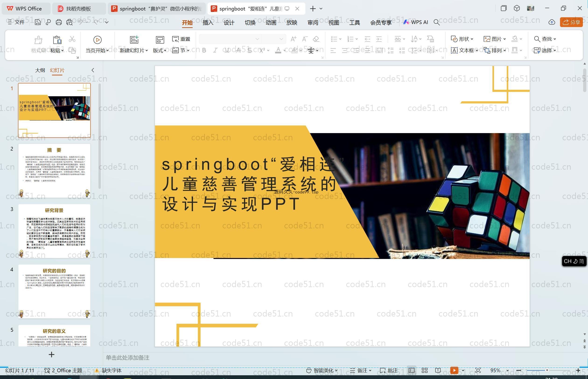Click fit slide to window icon
The height and width of the screenshot is (379, 588).
coord(478,370)
